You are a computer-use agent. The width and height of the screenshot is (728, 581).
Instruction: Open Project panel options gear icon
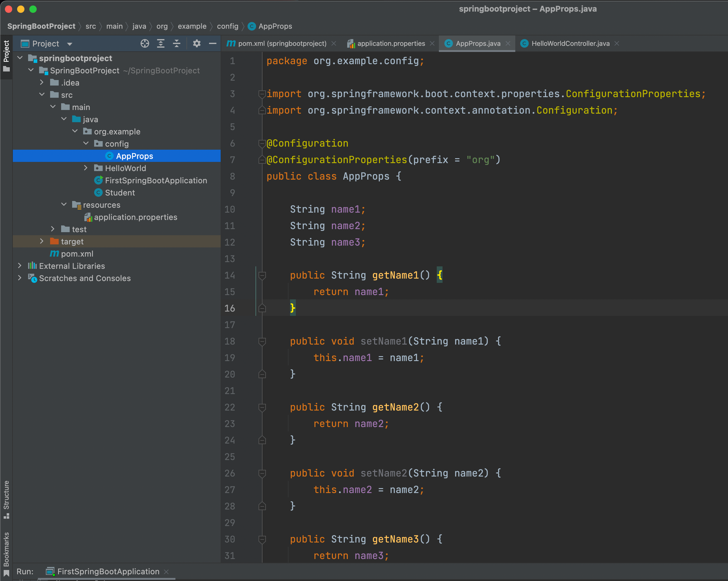197,43
